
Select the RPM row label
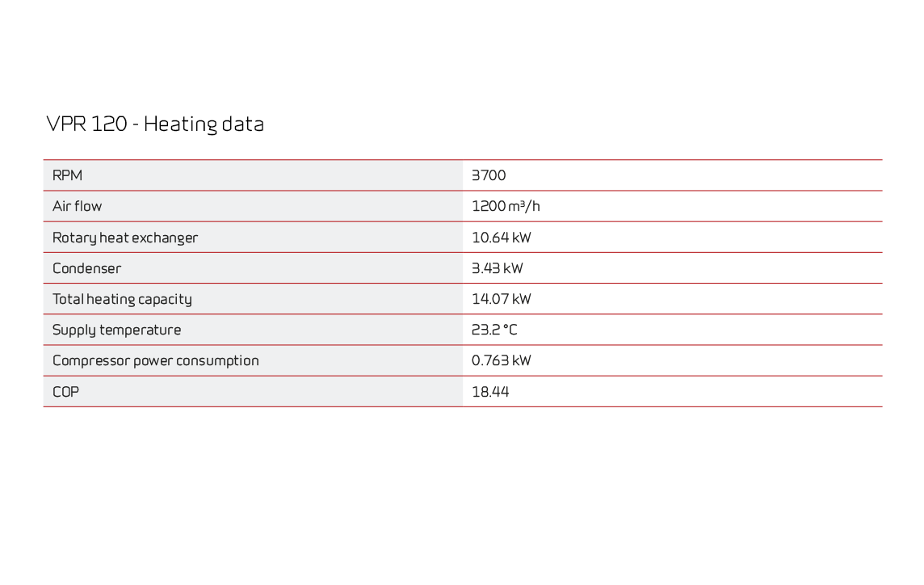click(x=67, y=175)
